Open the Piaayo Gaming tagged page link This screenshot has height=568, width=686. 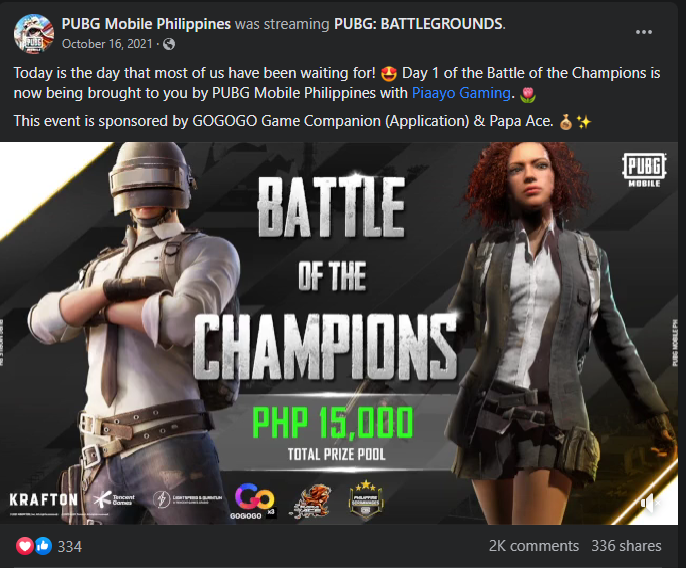pos(461,93)
